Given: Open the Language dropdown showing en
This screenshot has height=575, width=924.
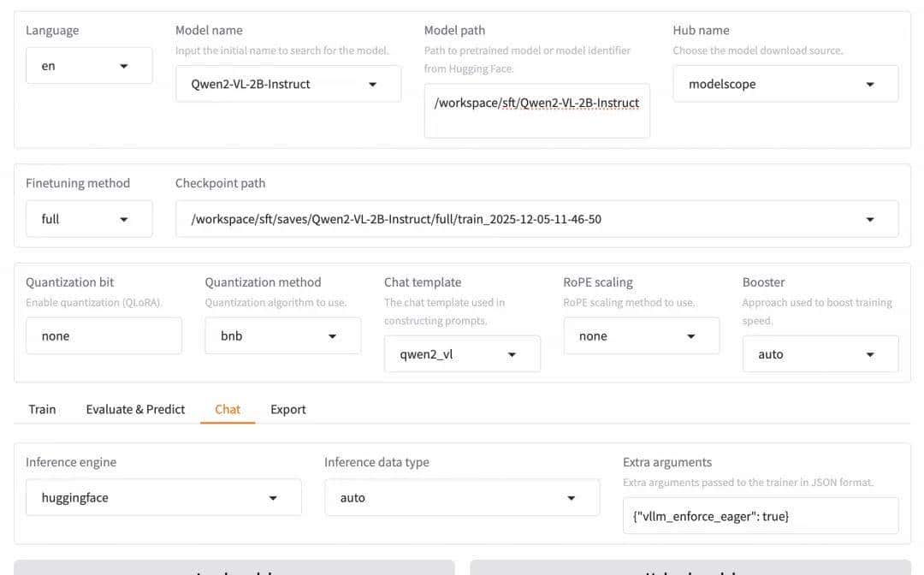Looking at the screenshot, I should click(x=89, y=66).
